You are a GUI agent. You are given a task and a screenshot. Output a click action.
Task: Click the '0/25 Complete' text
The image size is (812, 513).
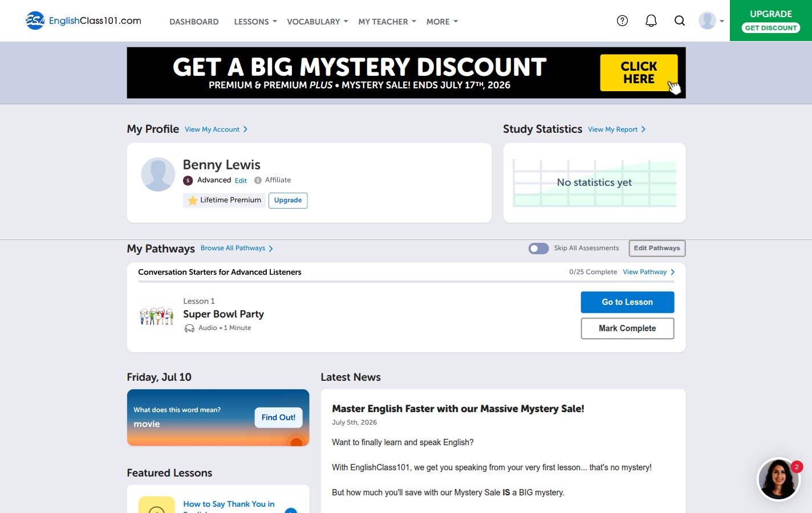click(x=593, y=272)
